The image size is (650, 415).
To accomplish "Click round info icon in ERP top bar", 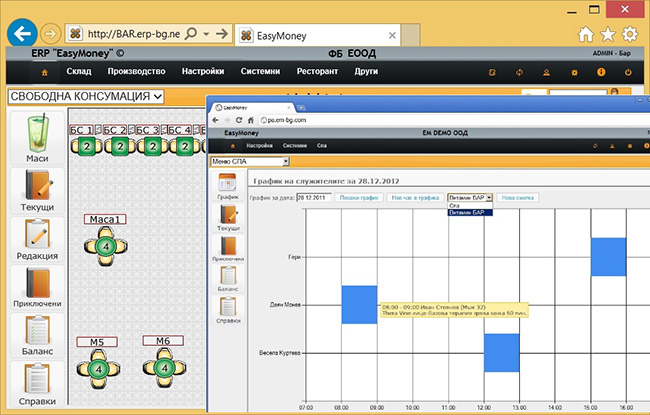I will click(x=601, y=72).
